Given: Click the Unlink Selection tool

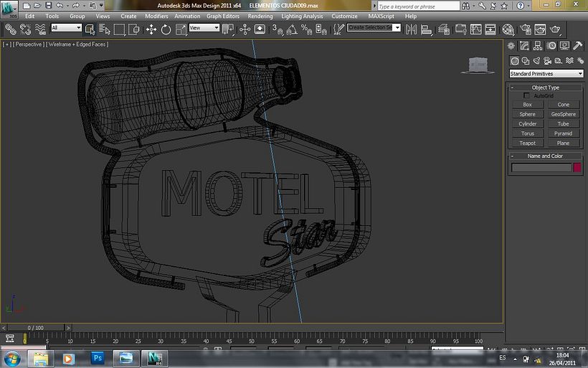Looking at the screenshot, I should pos(25,29).
